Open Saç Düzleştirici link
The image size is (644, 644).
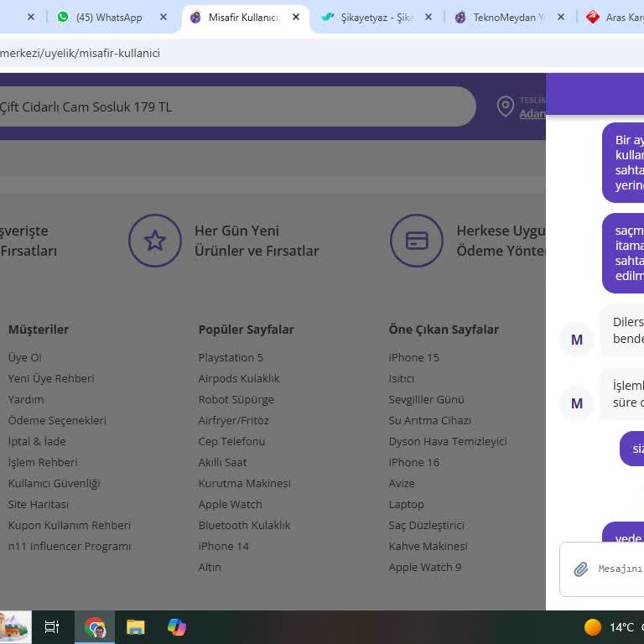[x=426, y=525]
